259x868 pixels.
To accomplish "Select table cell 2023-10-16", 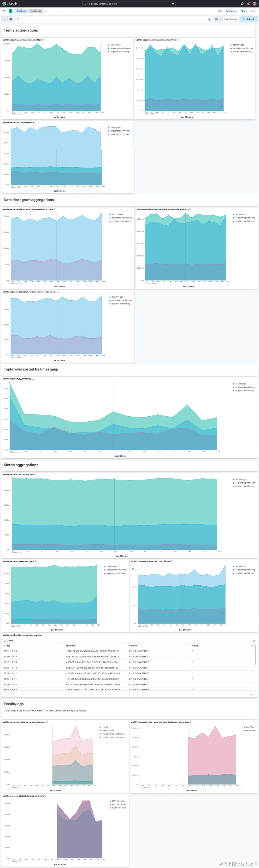I will (10, 651).
